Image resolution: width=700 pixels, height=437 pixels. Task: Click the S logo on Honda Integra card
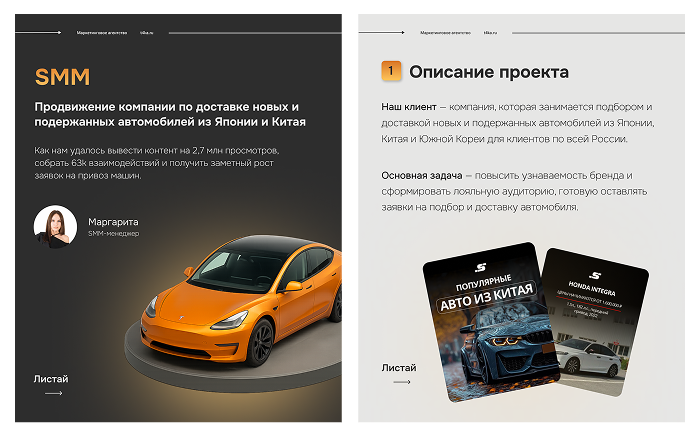[x=595, y=275]
